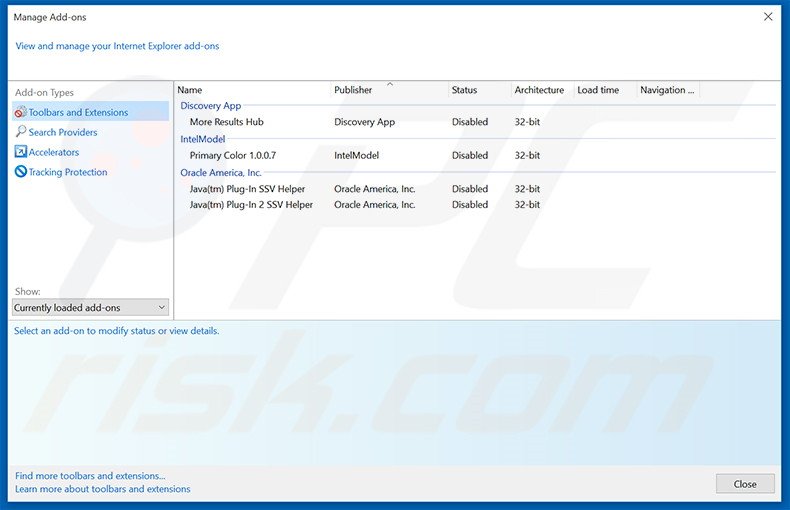The width and height of the screenshot is (790, 510).
Task: Collapse the Oracle America, Inc. group
Action: coord(221,173)
